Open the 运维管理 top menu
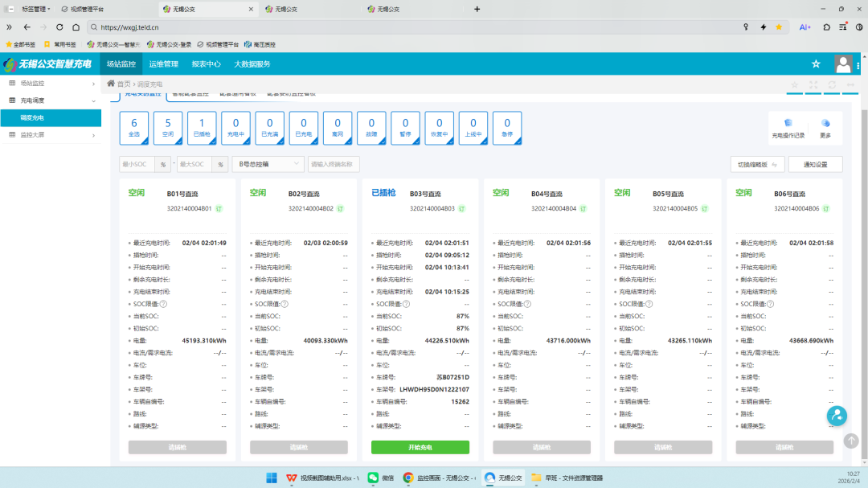 coord(163,64)
